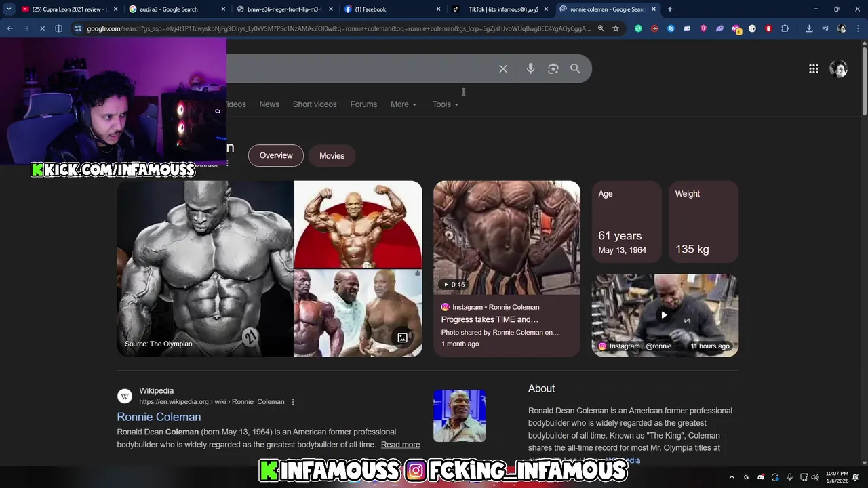Expand the Tools dropdown
The height and width of the screenshot is (488, 868).
tap(446, 104)
